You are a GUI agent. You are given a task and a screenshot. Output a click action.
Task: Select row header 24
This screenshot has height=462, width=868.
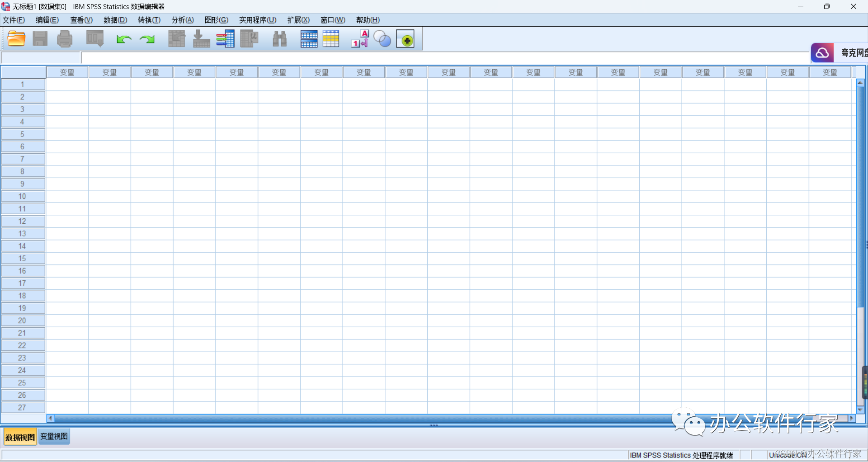[x=23, y=370]
